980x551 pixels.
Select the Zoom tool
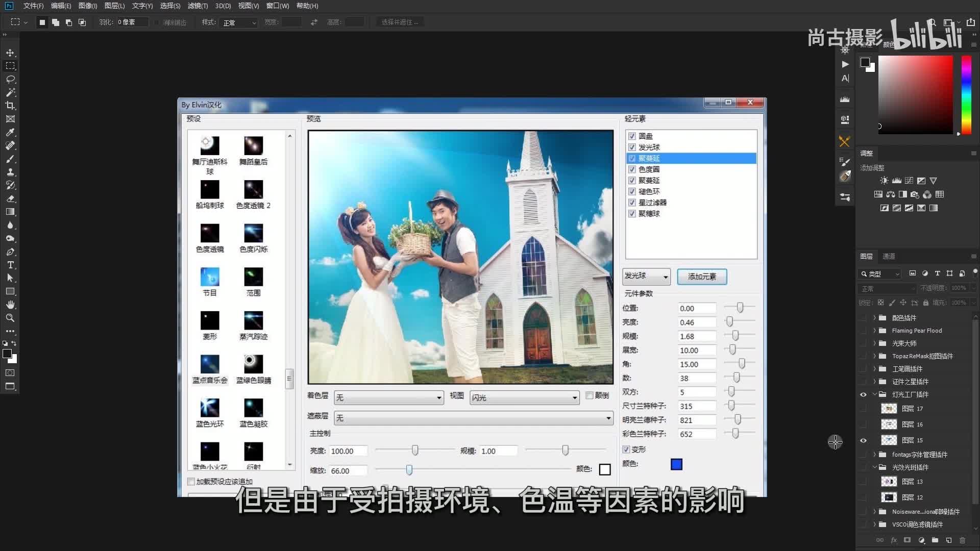pyautogui.click(x=10, y=318)
